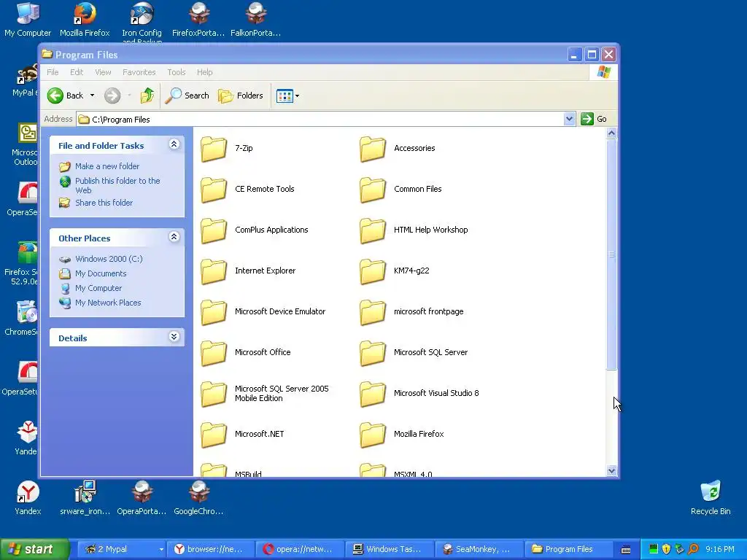Switch to SeaMonkey taskbar button

[479, 550]
